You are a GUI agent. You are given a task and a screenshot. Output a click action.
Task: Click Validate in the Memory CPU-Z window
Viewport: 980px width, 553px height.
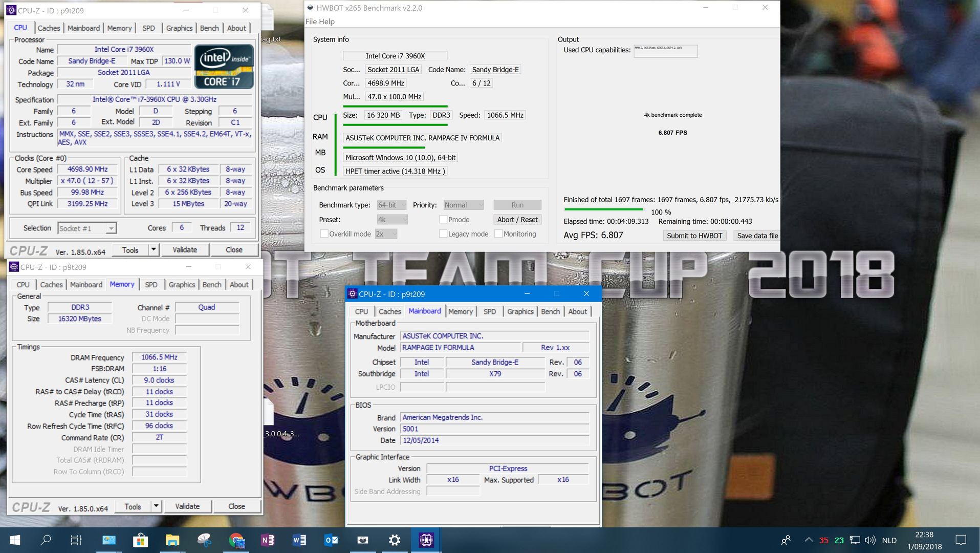click(187, 506)
